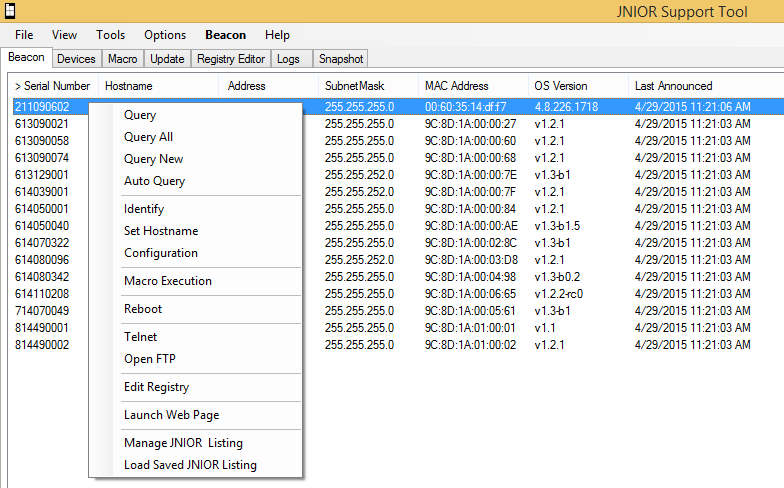The height and width of the screenshot is (488, 784).
Task: Open the Help menu
Action: pos(277,35)
